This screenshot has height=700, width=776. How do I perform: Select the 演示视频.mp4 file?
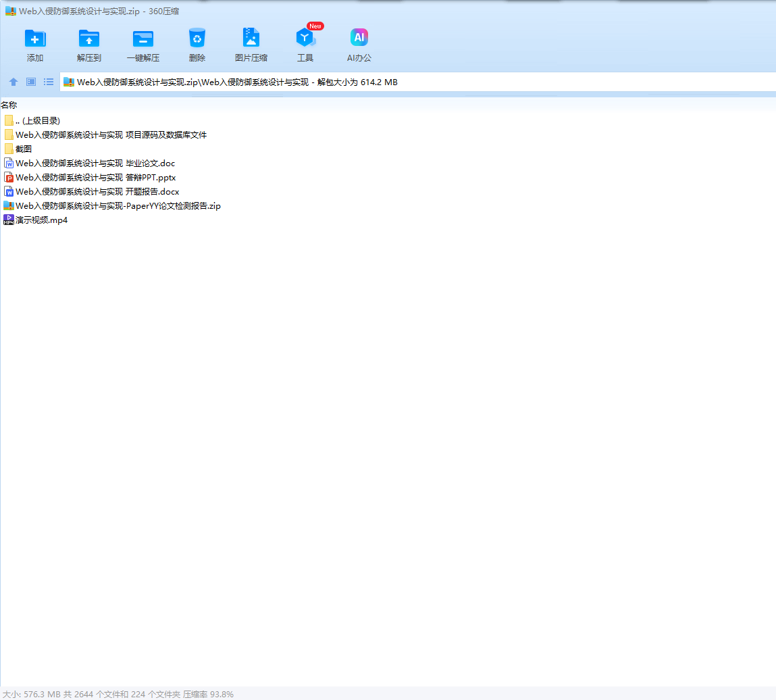(x=36, y=220)
